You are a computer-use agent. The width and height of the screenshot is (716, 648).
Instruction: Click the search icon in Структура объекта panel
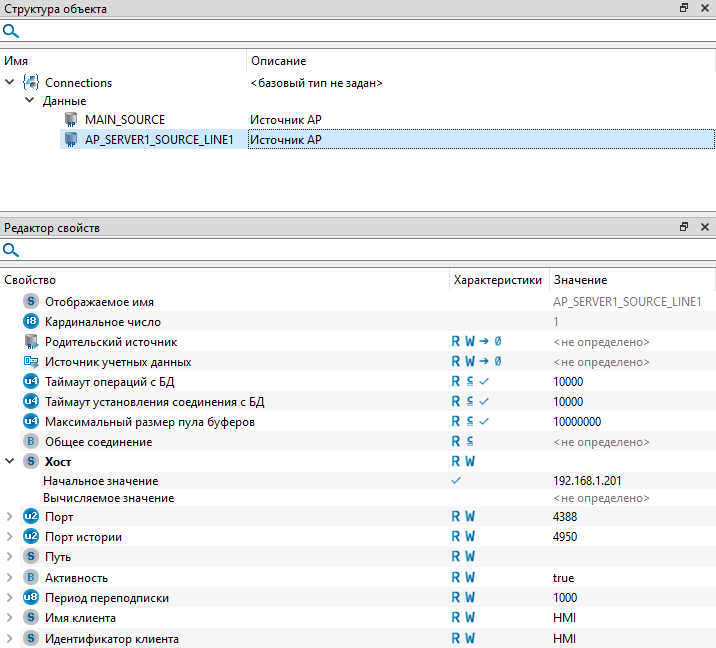click(x=11, y=30)
